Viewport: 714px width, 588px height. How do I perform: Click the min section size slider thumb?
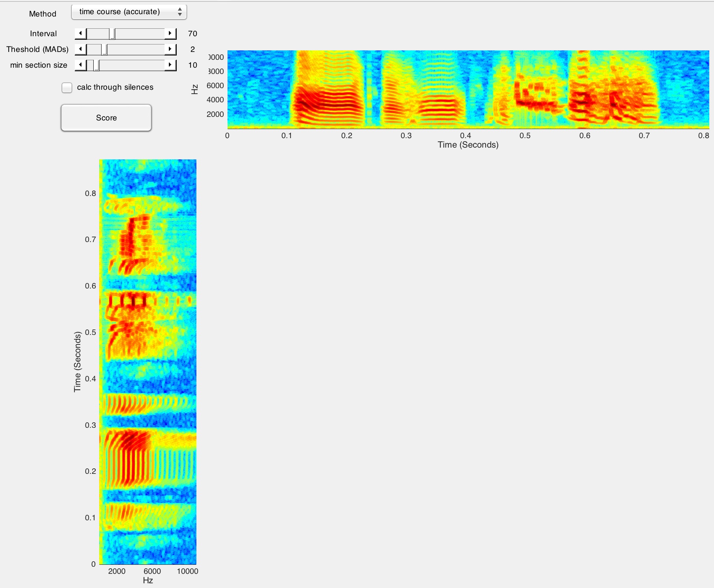96,65
